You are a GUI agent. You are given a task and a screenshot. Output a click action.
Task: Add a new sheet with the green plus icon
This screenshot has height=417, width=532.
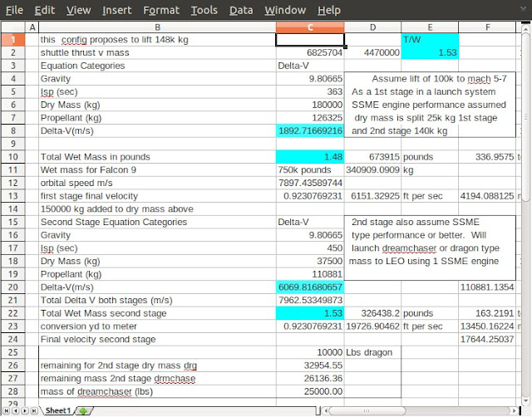tap(83, 411)
